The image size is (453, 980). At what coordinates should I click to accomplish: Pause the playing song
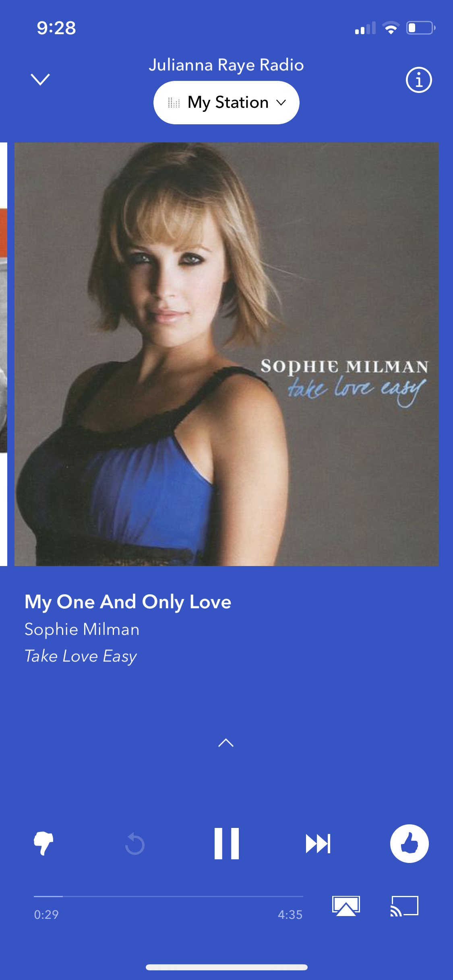click(226, 843)
